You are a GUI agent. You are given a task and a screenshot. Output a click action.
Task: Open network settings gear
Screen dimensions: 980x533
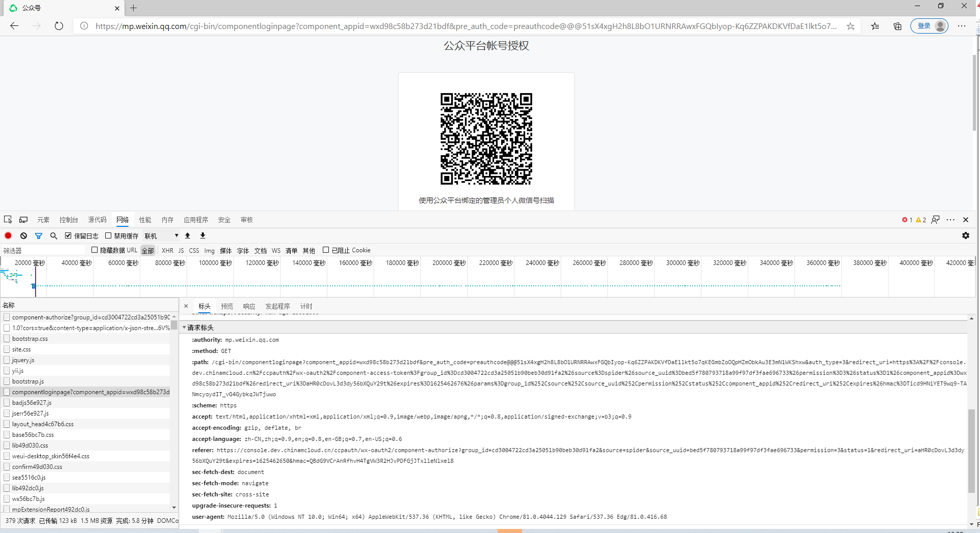(966, 235)
